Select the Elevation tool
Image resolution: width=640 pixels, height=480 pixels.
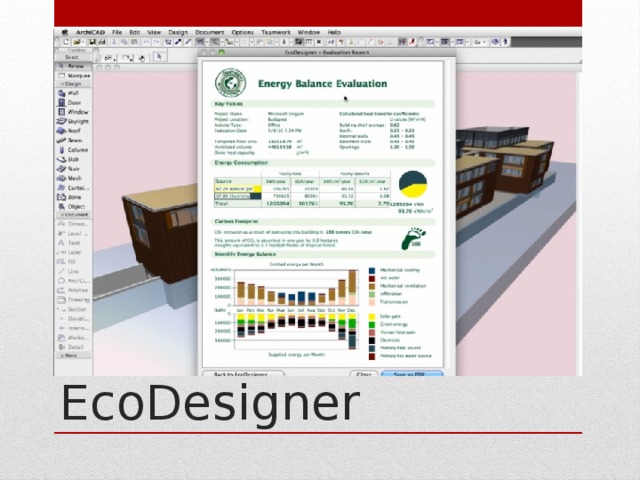tap(73, 319)
